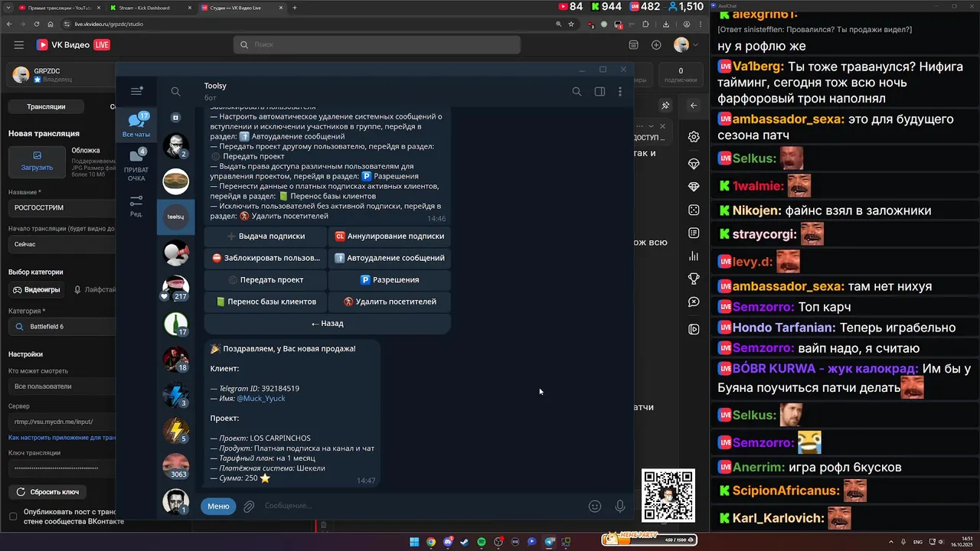Open emoji picker in message bar
Image resolution: width=980 pixels, height=551 pixels.
pyautogui.click(x=595, y=506)
